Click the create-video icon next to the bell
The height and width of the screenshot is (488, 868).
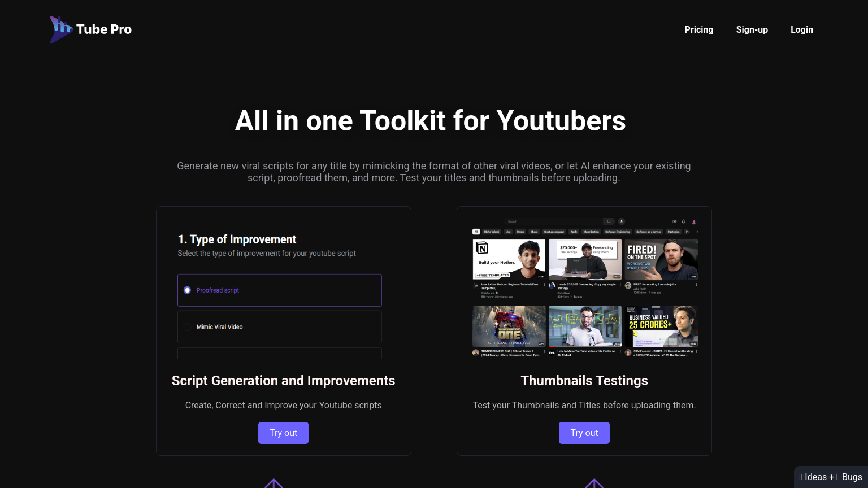click(675, 221)
